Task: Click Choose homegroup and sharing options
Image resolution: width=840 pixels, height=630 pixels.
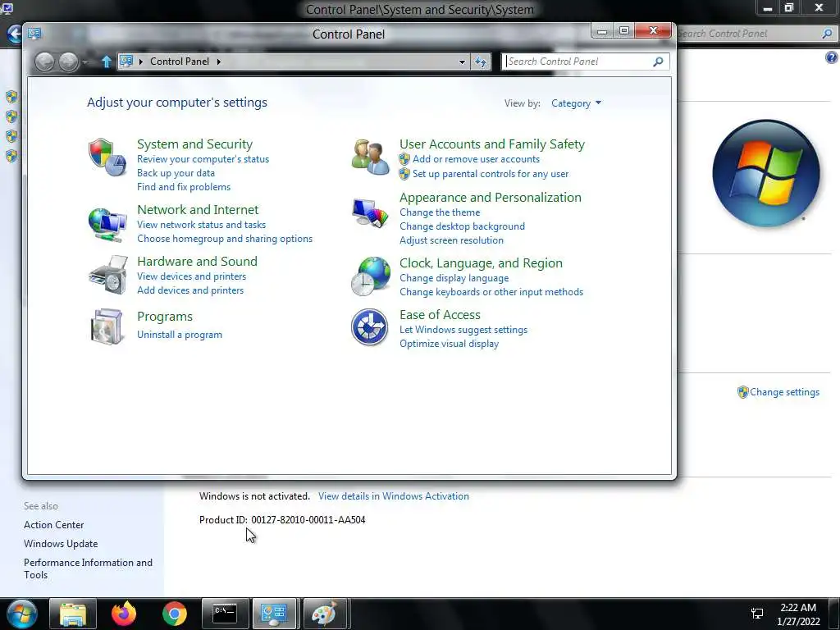Action: tap(225, 239)
